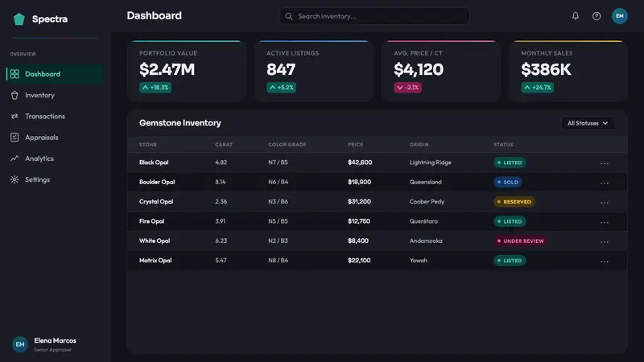Click the Appraisals checklist icon in sidebar
The width and height of the screenshot is (644, 362).
[x=14, y=138]
